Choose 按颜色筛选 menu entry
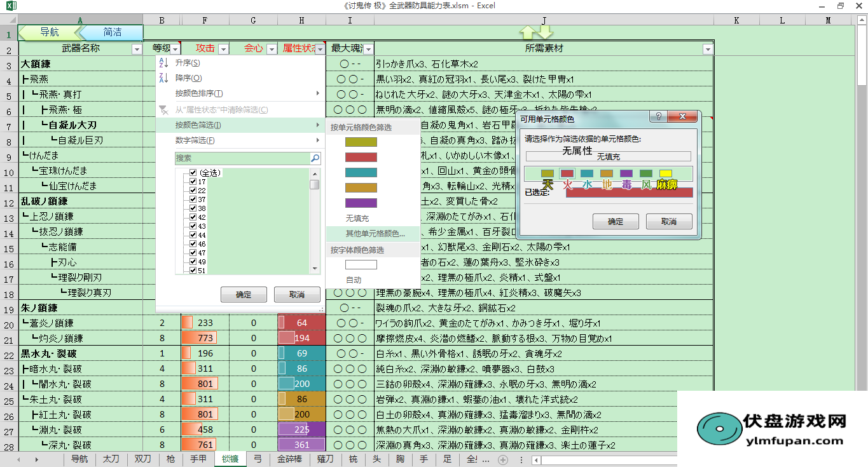The width and height of the screenshot is (868, 467). 240,125
